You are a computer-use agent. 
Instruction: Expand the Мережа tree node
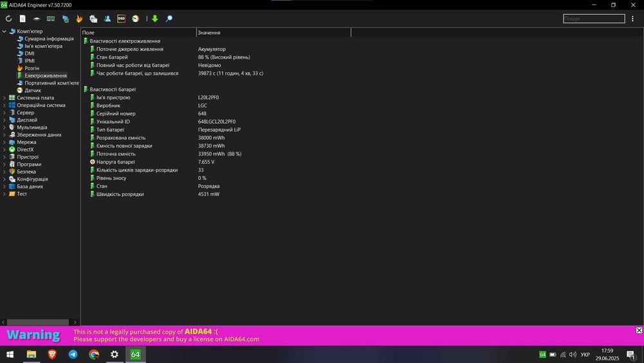pos(4,142)
